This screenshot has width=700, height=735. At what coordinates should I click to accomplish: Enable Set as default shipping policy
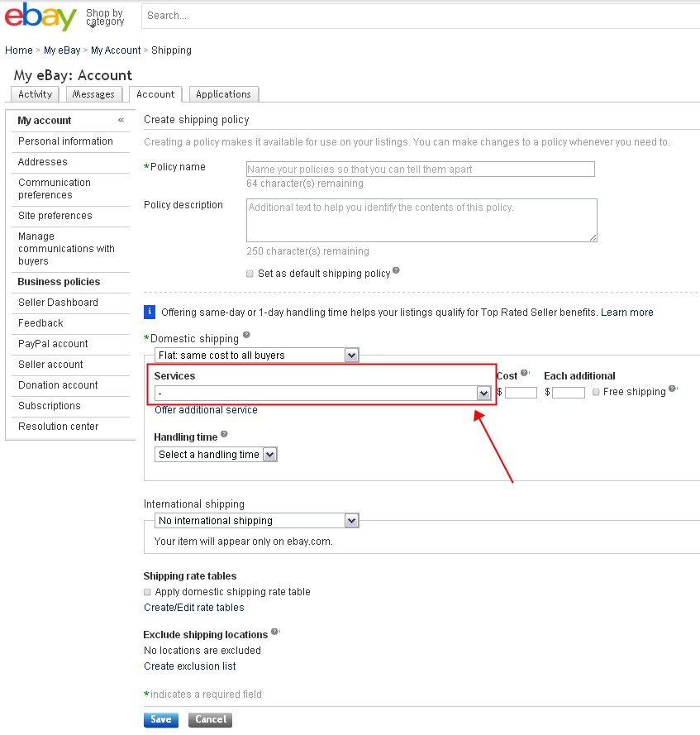click(x=250, y=274)
